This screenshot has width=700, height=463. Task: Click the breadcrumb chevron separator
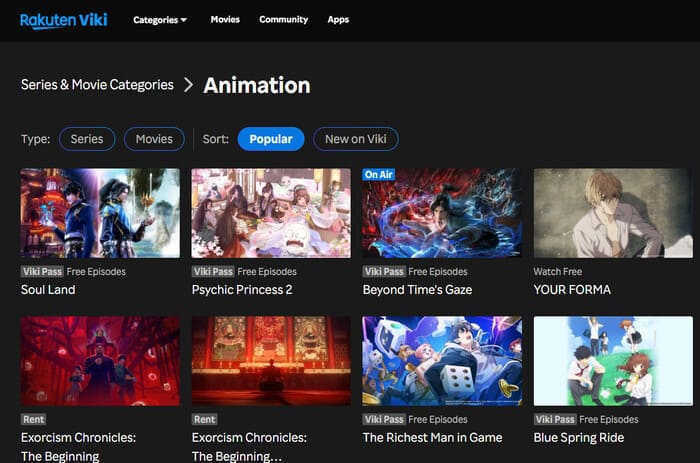point(188,85)
